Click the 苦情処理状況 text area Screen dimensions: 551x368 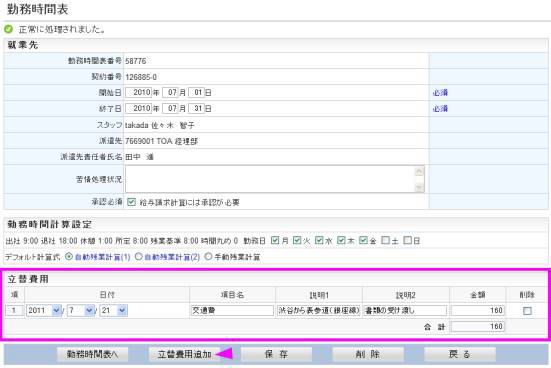275,179
